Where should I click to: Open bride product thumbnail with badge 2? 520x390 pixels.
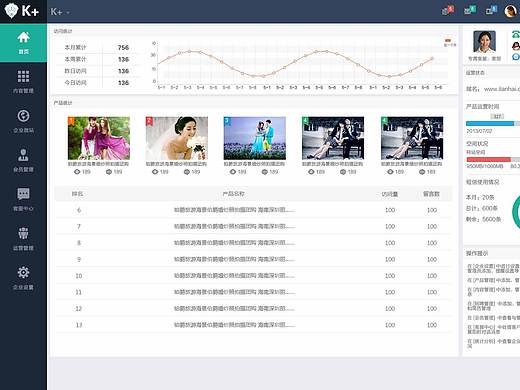pos(177,138)
